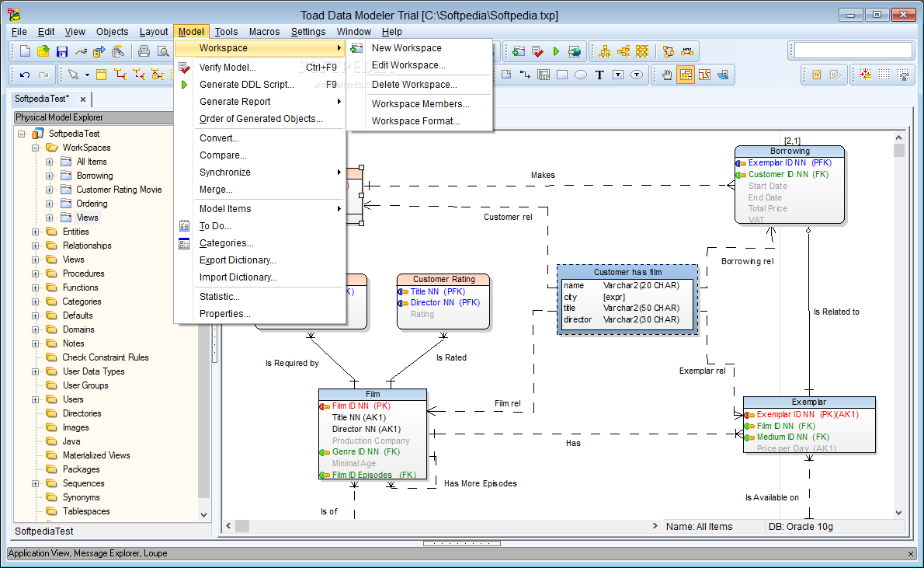
Task: Select the hand pan tool
Action: (667, 75)
